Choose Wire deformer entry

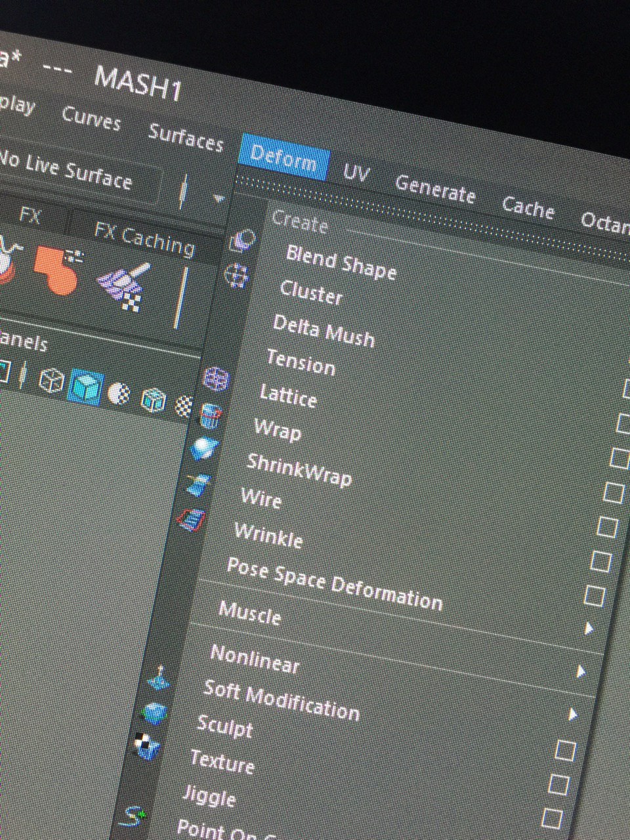[261, 497]
